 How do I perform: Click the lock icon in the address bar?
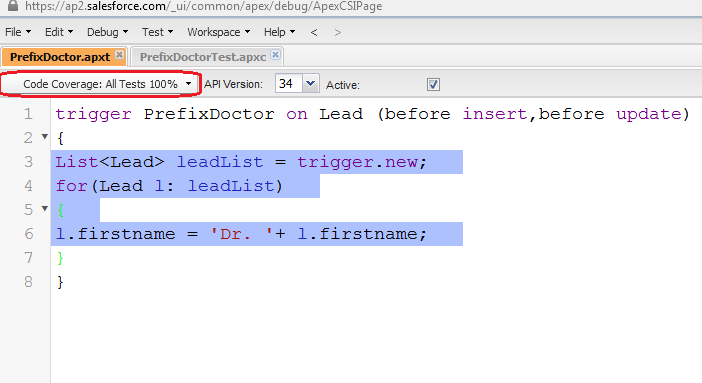[13, 5]
